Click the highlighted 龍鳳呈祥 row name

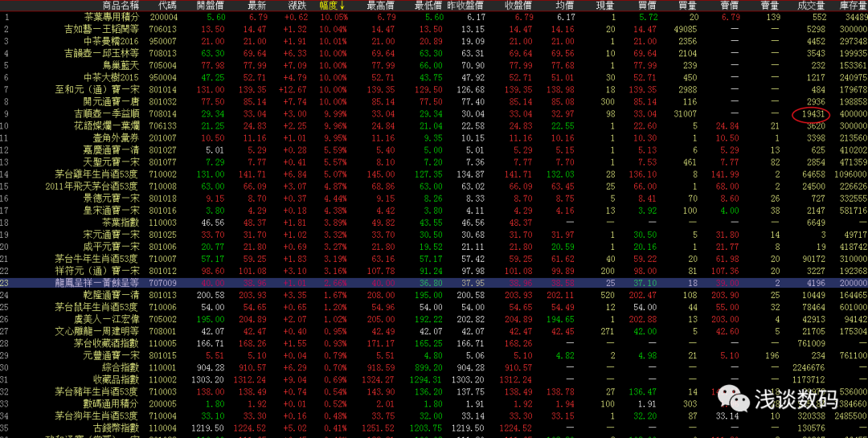(96, 282)
